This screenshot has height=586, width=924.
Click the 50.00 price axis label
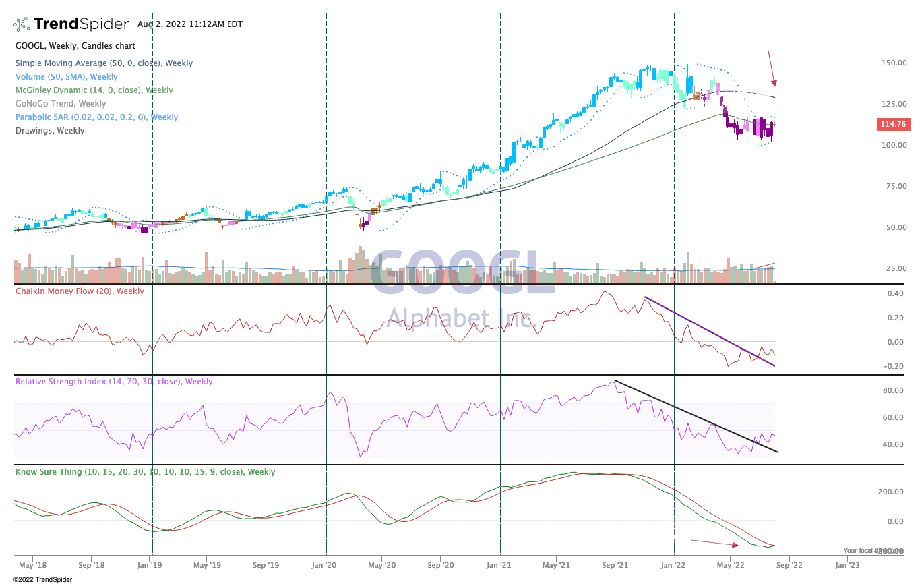click(896, 228)
